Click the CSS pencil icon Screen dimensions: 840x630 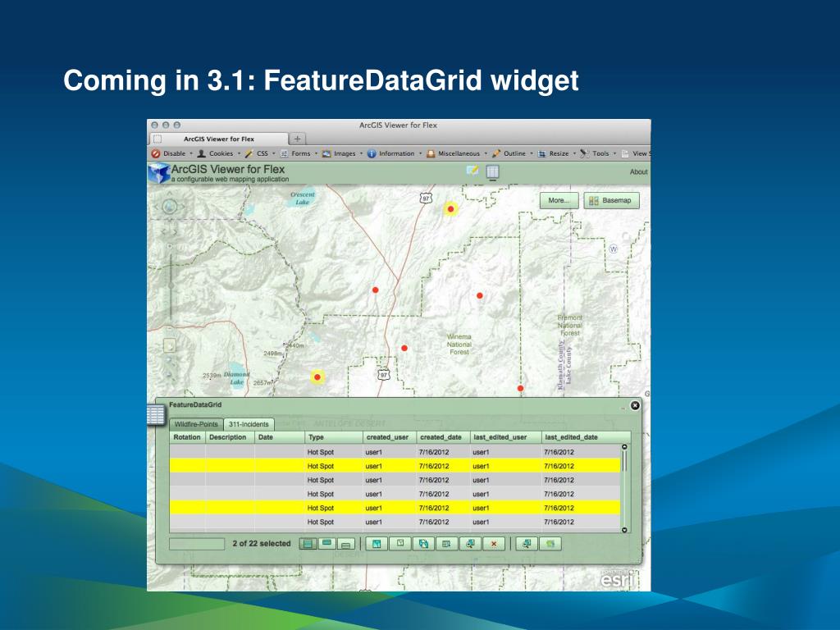point(249,153)
